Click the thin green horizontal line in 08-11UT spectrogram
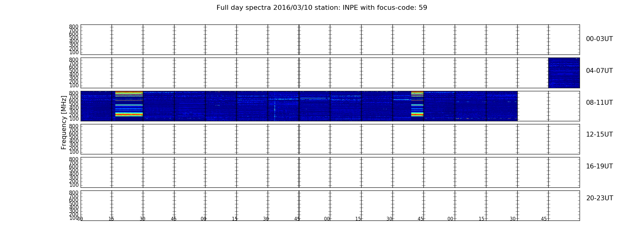Screen dimensions: 644x245 click(313, 98)
